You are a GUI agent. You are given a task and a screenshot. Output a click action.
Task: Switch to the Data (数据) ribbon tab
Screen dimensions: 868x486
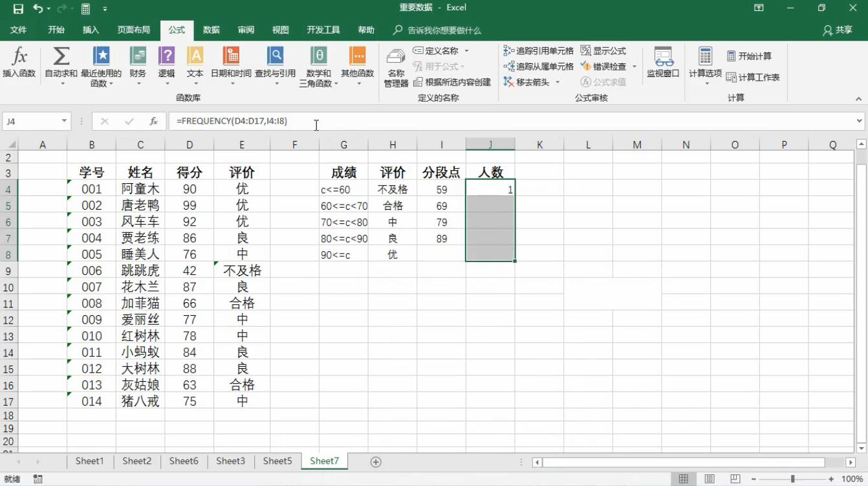pyautogui.click(x=211, y=30)
